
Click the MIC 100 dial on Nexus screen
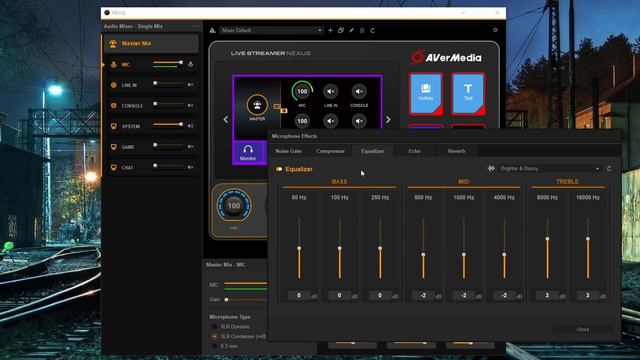coord(302,91)
